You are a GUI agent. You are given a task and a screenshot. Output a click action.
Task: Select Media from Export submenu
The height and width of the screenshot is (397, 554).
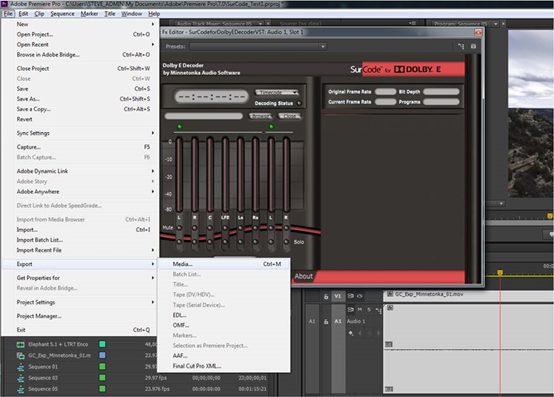click(224, 264)
